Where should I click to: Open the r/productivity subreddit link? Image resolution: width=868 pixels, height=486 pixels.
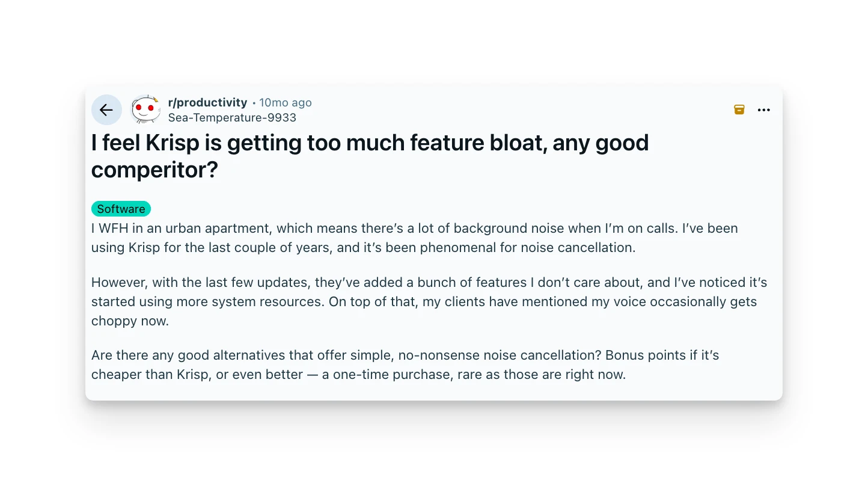click(x=207, y=102)
